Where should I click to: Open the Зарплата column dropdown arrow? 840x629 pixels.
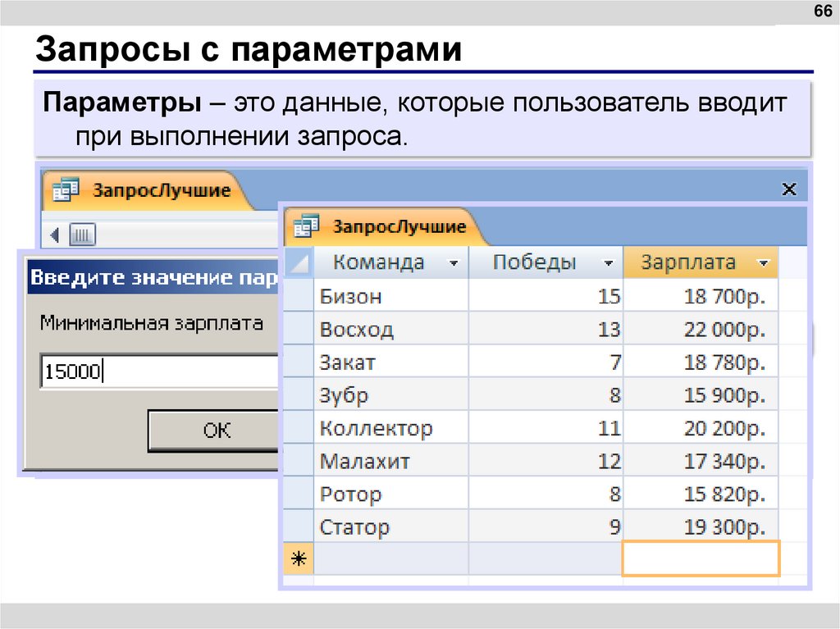click(763, 263)
